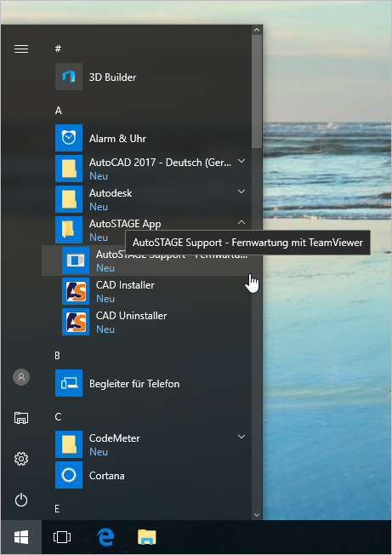The height and width of the screenshot is (555, 392).
Task: Click the 'A' letter group header
Action: 59,111
